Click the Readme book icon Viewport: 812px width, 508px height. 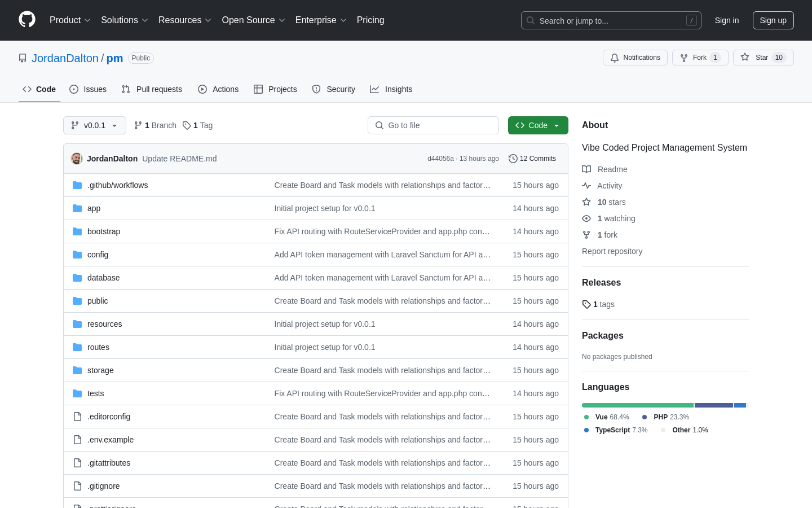[x=586, y=169]
